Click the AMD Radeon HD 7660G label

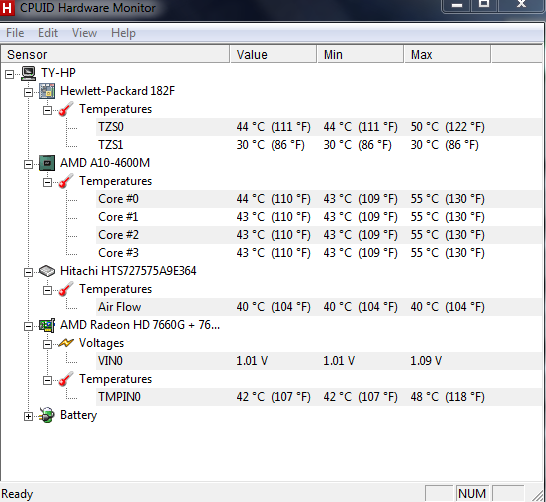point(140,325)
